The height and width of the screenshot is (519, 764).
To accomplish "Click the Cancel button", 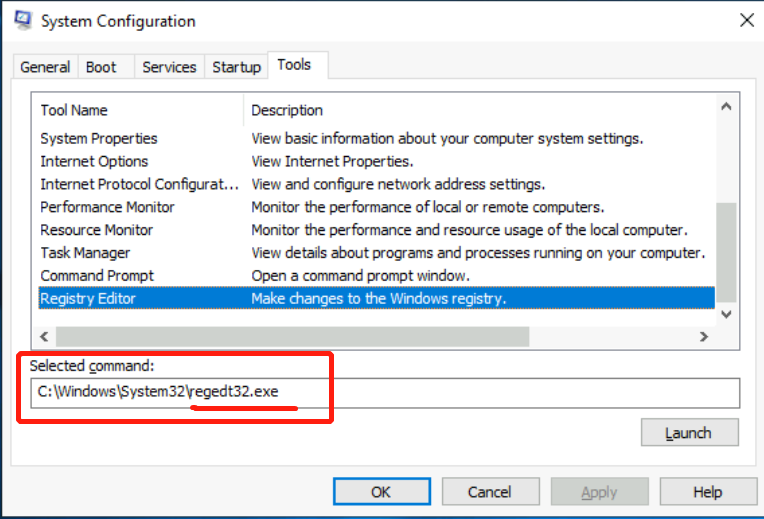I will [490, 492].
